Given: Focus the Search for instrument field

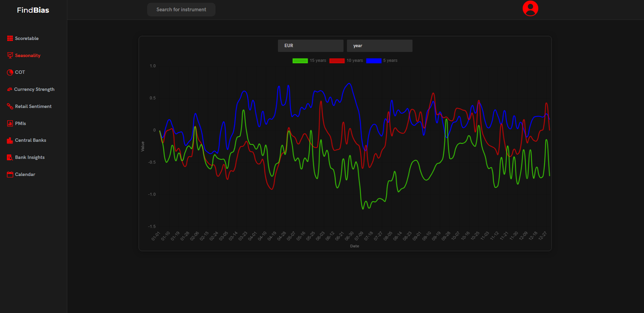Looking at the screenshot, I should [x=181, y=10].
